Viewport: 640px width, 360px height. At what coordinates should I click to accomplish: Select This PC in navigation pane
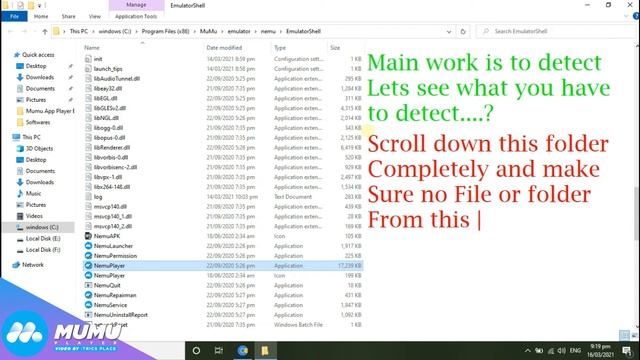(x=31, y=137)
